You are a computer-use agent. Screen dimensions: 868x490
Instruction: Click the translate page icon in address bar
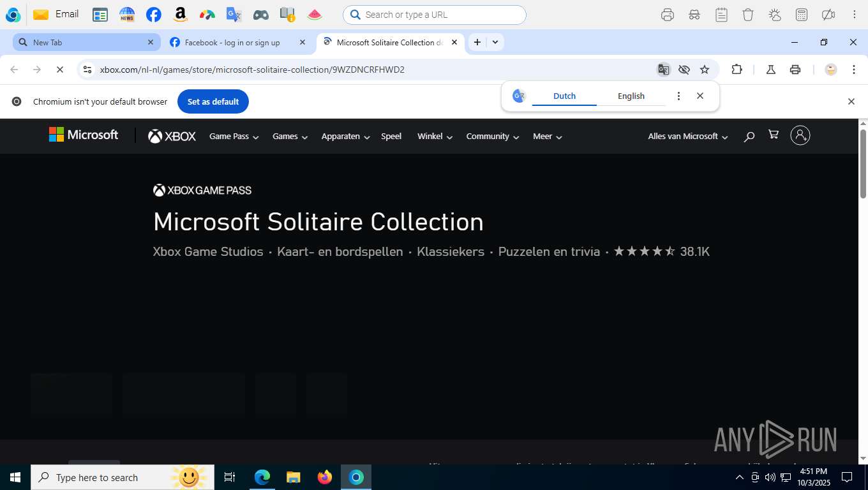tap(664, 70)
